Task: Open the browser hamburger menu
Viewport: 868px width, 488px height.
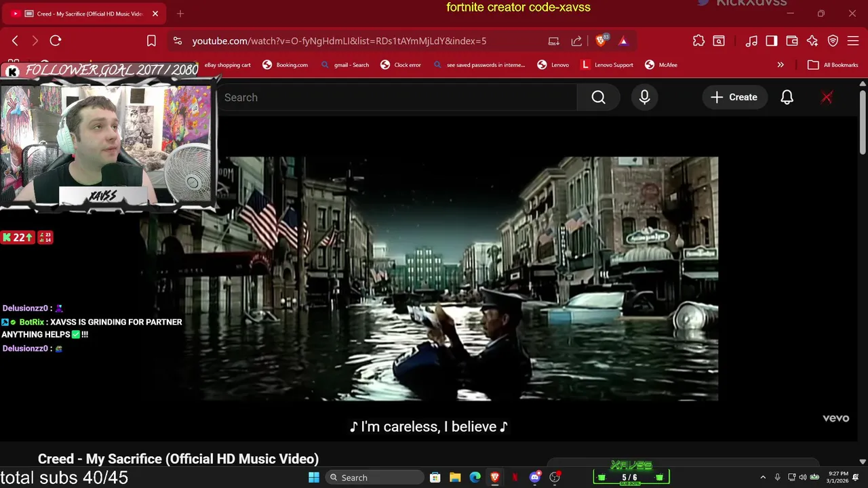Action: pyautogui.click(x=853, y=41)
